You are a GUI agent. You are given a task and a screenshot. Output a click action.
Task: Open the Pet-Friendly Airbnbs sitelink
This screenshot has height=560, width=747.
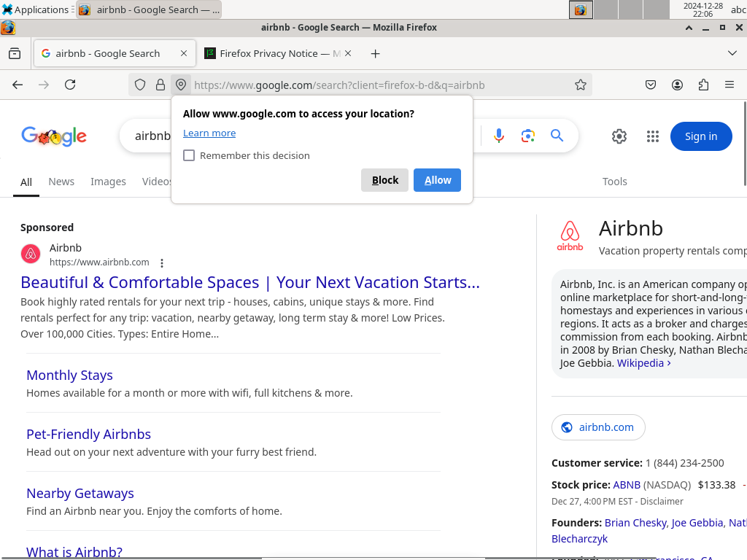(88, 435)
